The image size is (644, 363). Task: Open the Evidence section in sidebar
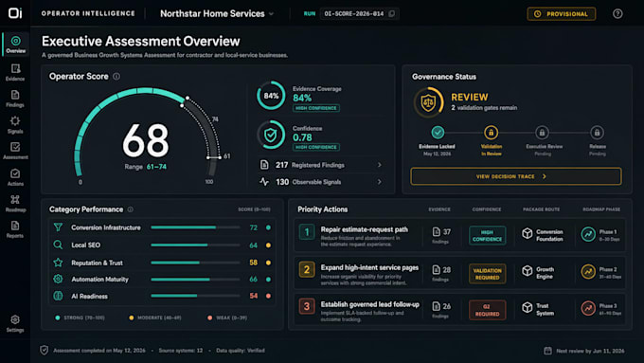(x=15, y=72)
